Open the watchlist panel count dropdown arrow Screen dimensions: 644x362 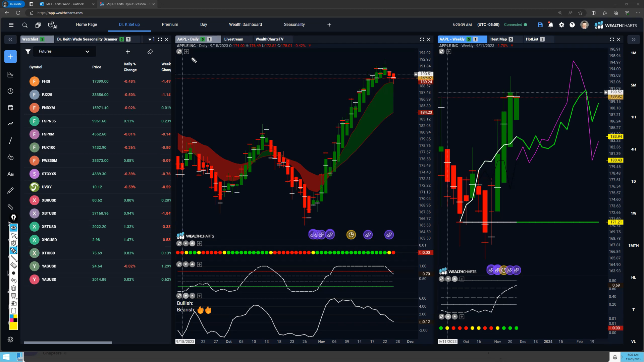(x=150, y=40)
